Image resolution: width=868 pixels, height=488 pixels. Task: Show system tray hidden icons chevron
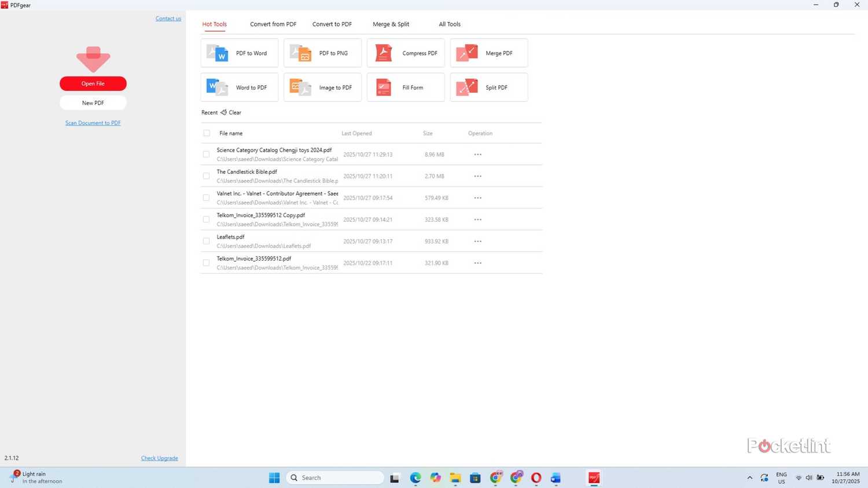coord(749,478)
